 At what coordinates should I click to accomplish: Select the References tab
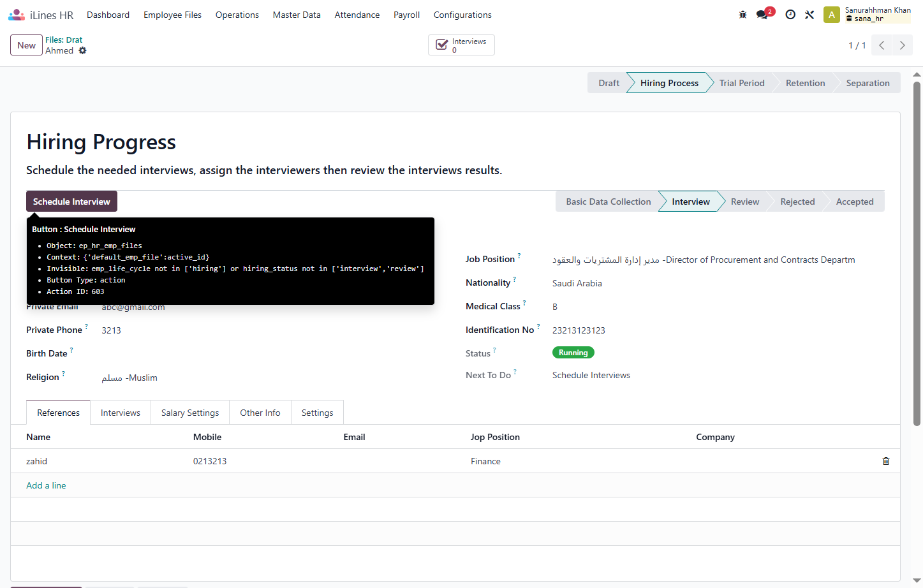click(x=58, y=413)
